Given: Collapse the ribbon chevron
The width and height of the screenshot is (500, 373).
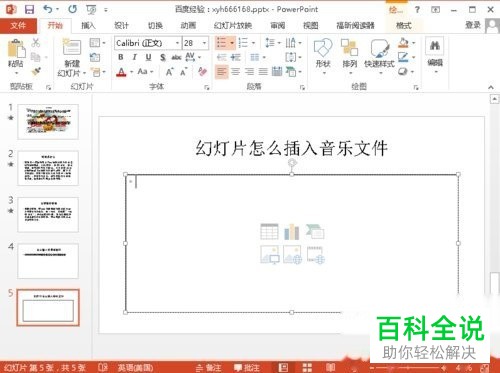Looking at the screenshot, I should [491, 87].
